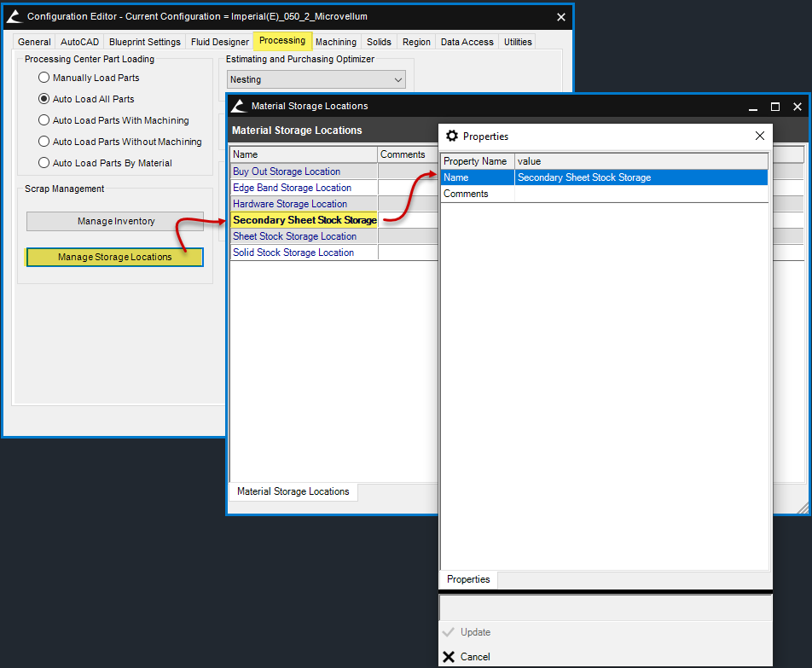Screen dimensions: 812x668
Task: Minimize the Material Storage Locations window
Action: (753, 107)
